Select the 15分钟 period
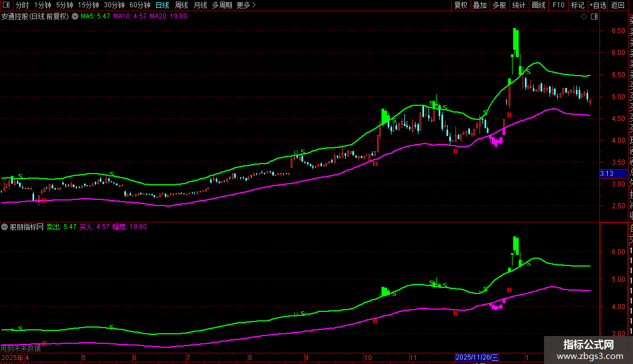Viewport: 633px width, 364px height. 89,5
